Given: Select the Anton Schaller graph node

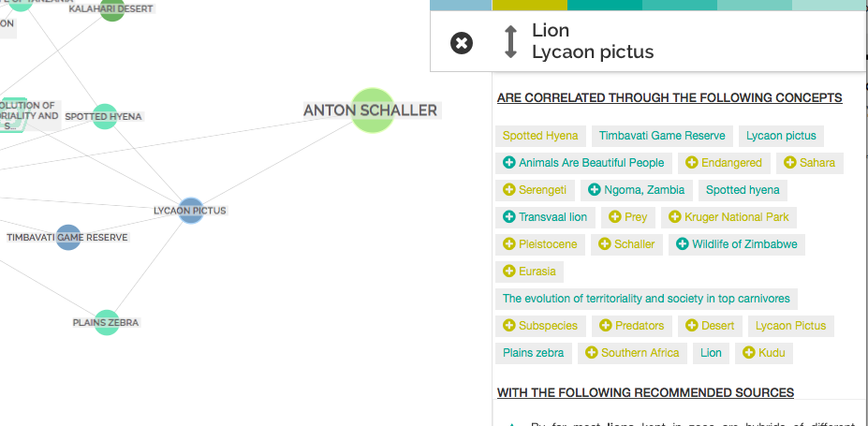Looking at the screenshot, I should [x=373, y=110].
